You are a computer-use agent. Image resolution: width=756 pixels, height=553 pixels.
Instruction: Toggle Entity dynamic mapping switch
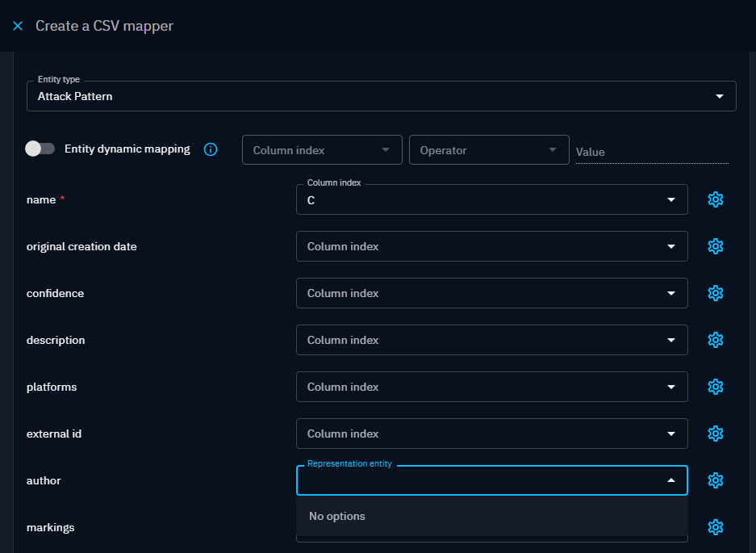[40, 149]
